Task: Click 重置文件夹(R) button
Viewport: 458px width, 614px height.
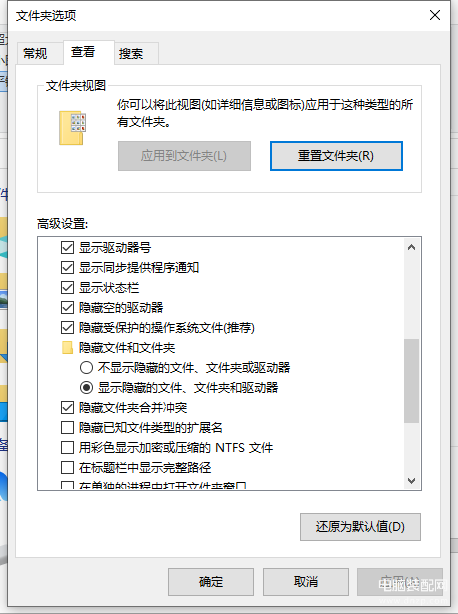Action: (336, 156)
